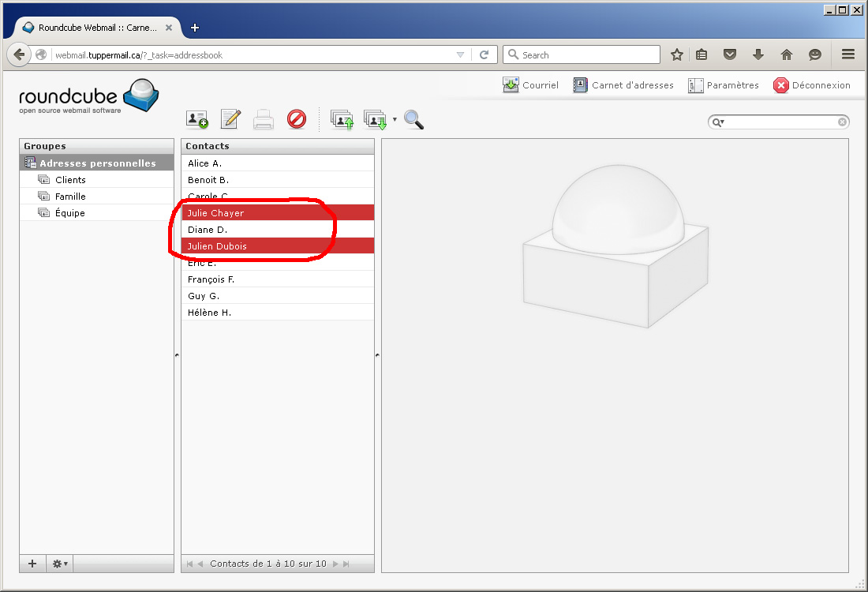Expand the export contacts dropdown arrow

[x=395, y=120]
